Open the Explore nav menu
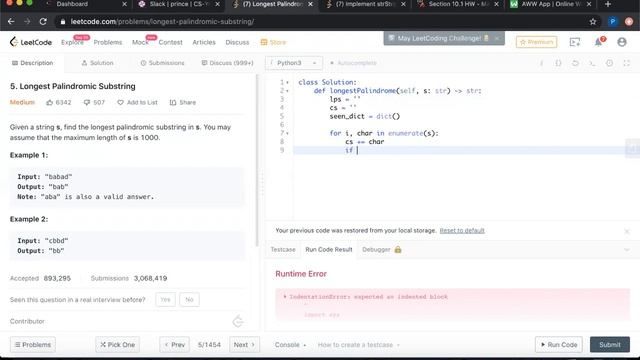Viewport: 640px width, 360px height. point(72,42)
